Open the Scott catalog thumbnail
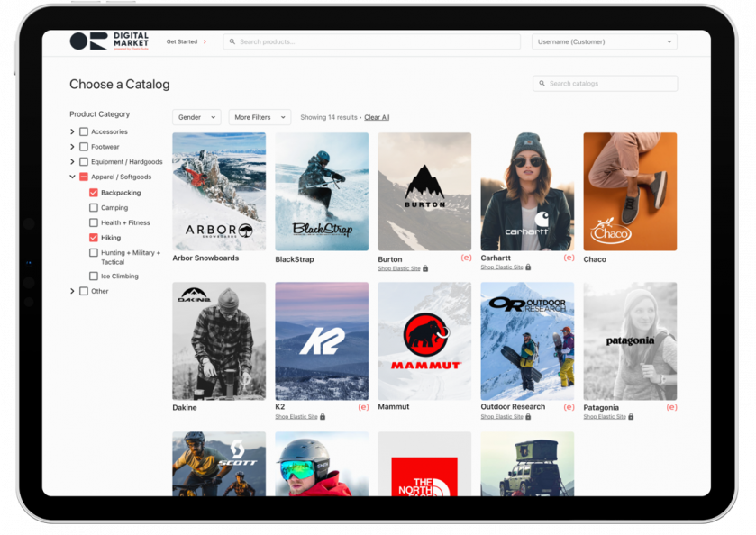This screenshot has height=535, width=756. [x=219, y=464]
